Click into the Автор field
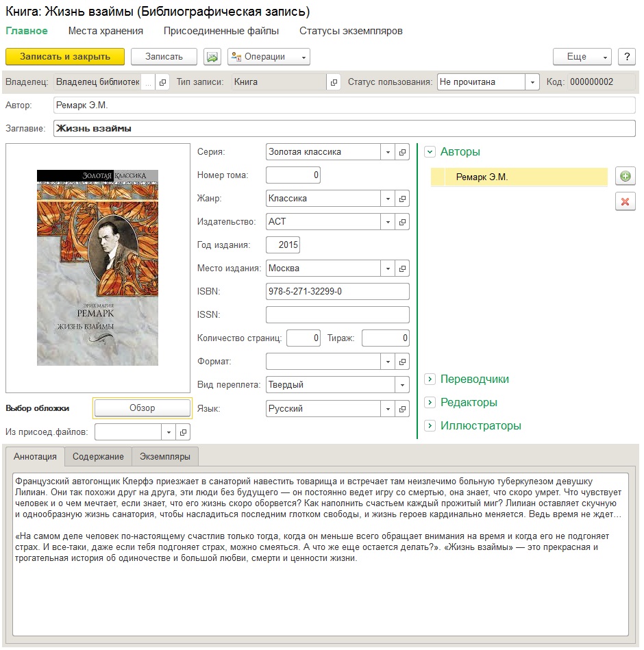 344,105
